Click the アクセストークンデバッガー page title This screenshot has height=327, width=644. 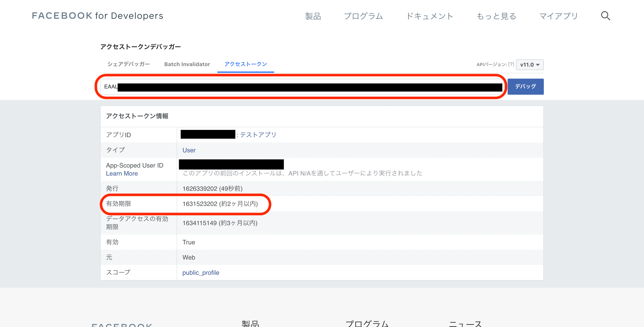pos(140,47)
